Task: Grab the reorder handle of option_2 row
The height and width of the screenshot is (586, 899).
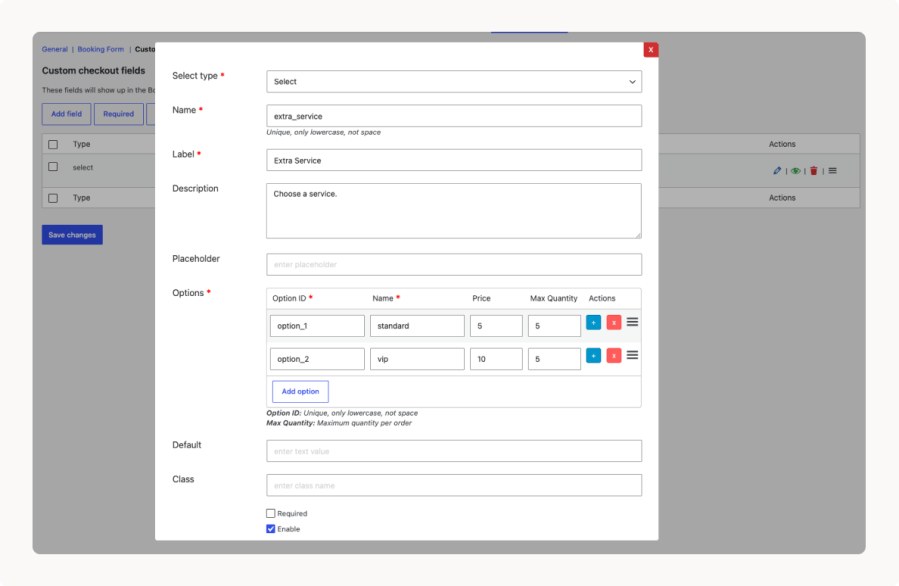Action: [632, 355]
